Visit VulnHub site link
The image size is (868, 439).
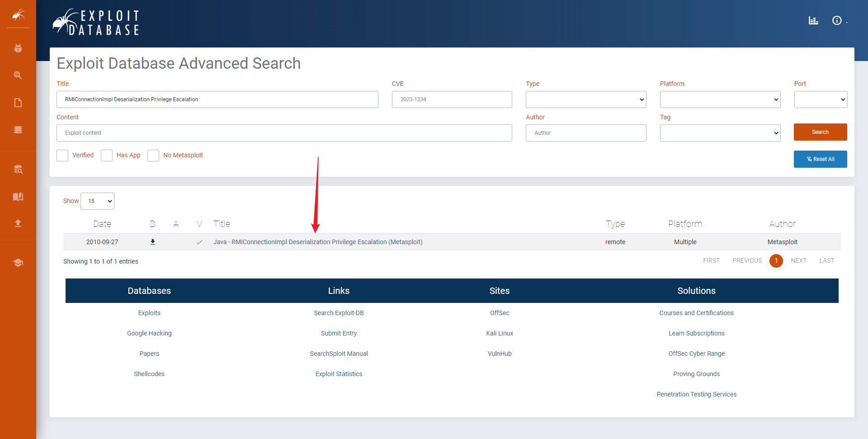(x=500, y=354)
